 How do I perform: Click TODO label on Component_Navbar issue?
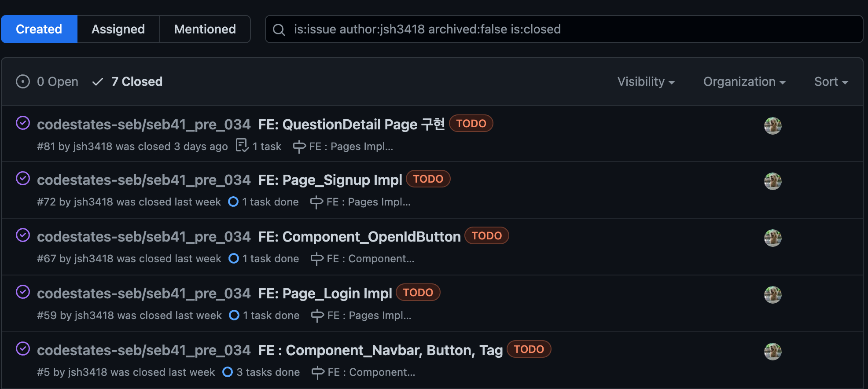tap(529, 349)
